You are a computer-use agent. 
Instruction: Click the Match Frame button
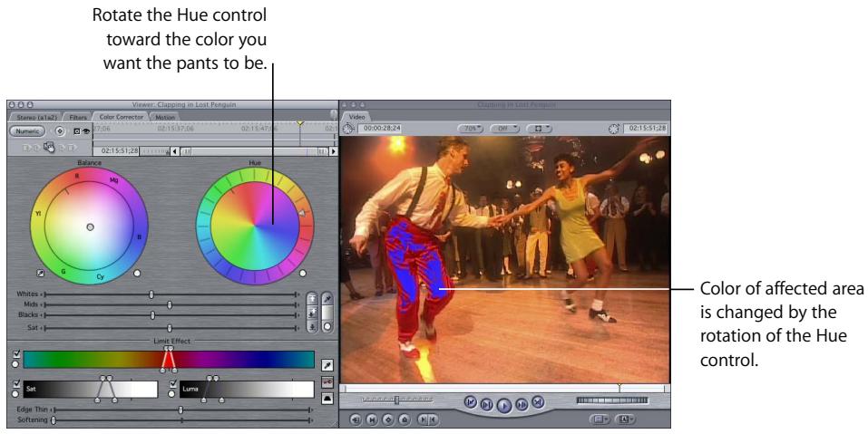pos(356,420)
